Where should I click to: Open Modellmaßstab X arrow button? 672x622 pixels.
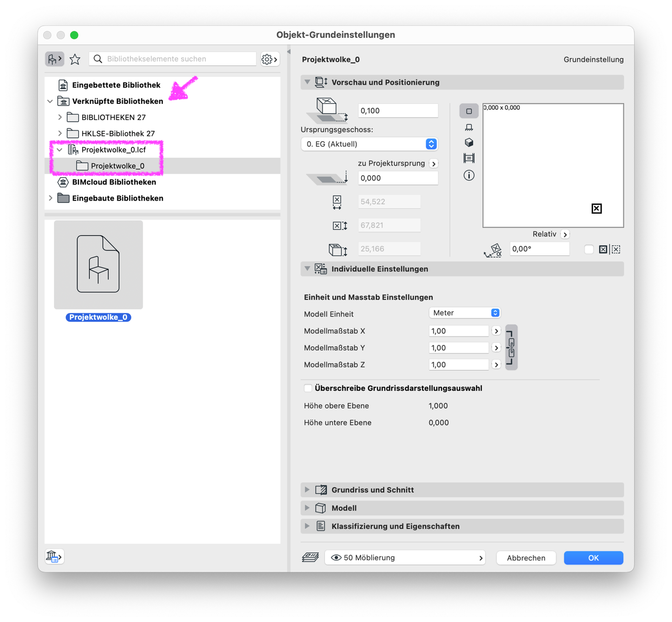[496, 331]
